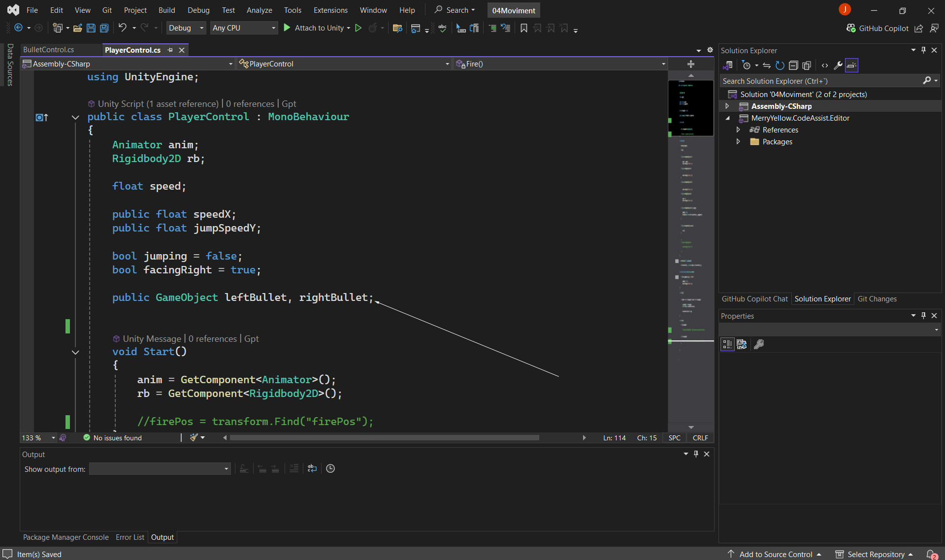Open the Debug configuration dropdown

click(186, 28)
